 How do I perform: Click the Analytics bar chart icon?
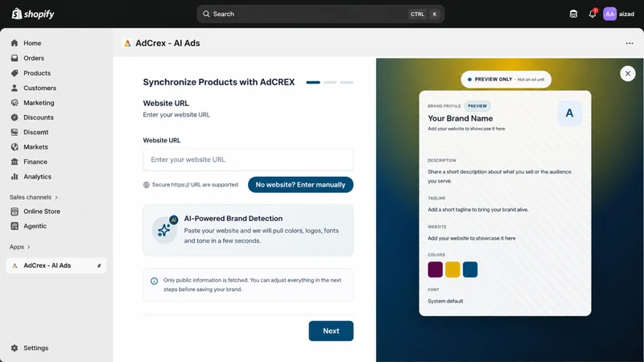(14, 176)
